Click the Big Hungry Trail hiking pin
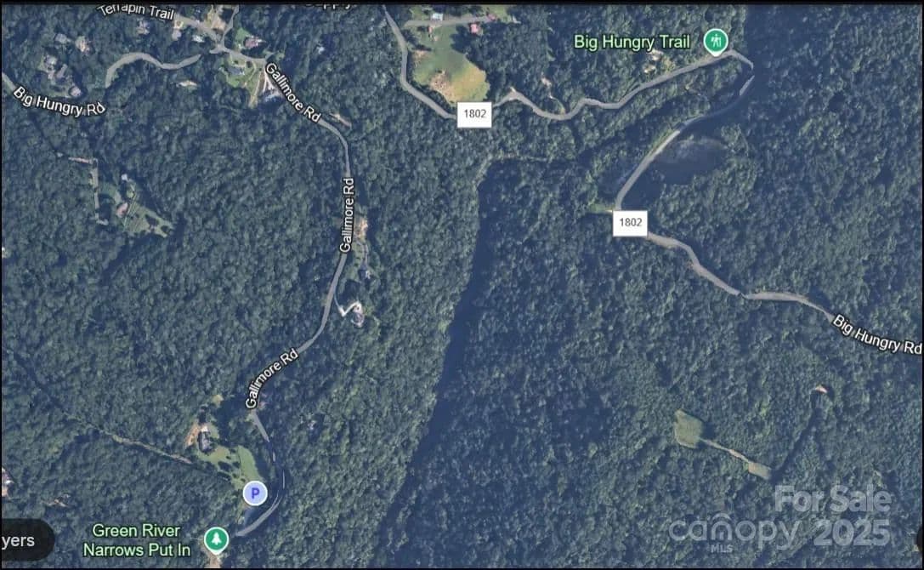The image size is (924, 570). coord(716,42)
